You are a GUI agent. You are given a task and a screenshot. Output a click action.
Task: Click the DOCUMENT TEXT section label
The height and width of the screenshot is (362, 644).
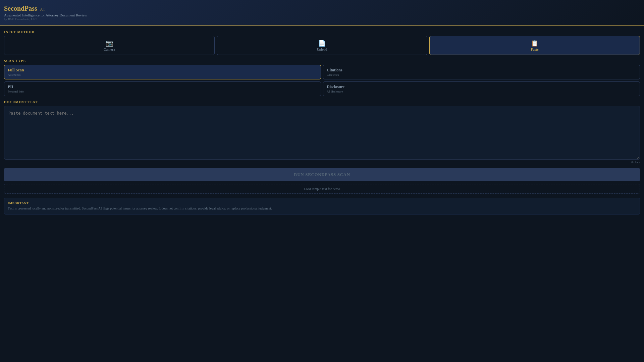(21, 102)
